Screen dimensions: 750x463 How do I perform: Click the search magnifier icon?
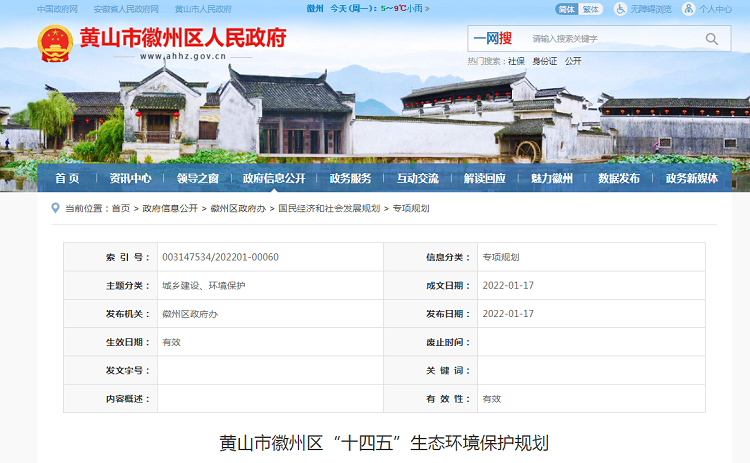[711, 39]
